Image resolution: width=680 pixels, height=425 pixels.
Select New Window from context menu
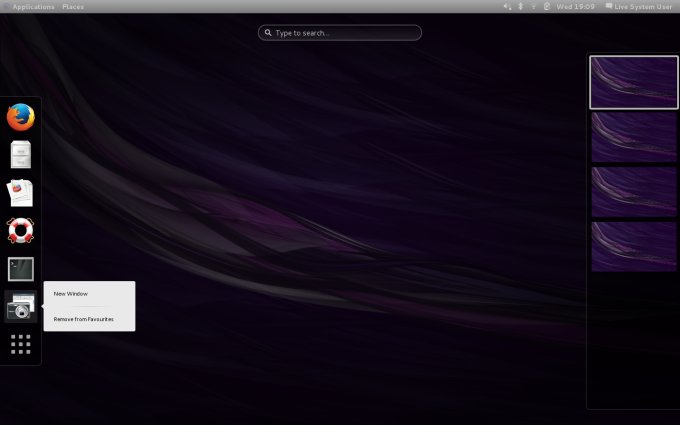pyautogui.click(x=71, y=294)
